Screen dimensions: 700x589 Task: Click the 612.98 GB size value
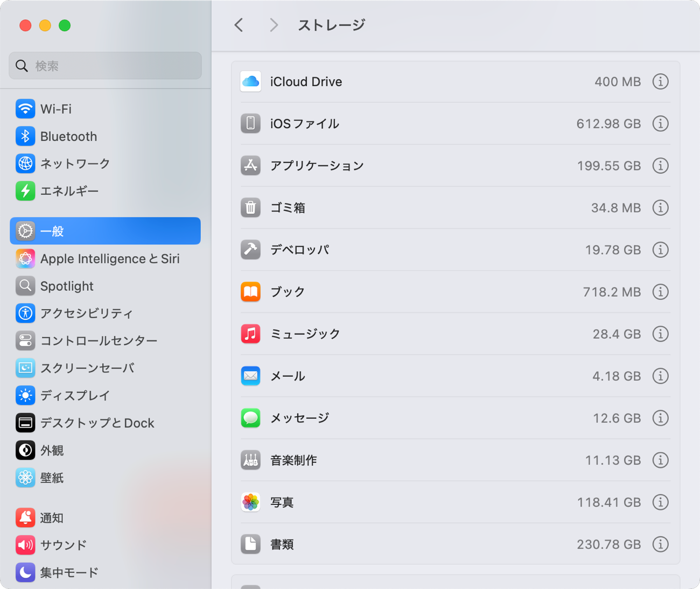pyautogui.click(x=608, y=124)
